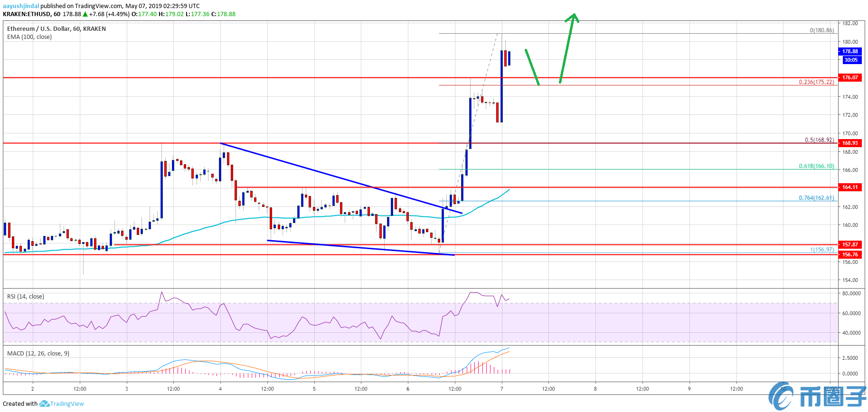The height and width of the screenshot is (412, 868).
Task: Click the red 168.93 price level tag
Action: (850, 143)
